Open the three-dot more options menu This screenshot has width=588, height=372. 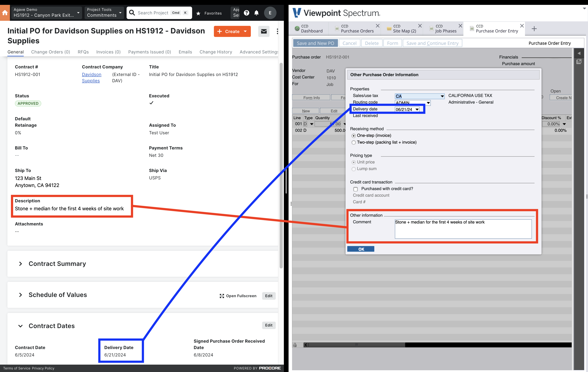coord(277,31)
